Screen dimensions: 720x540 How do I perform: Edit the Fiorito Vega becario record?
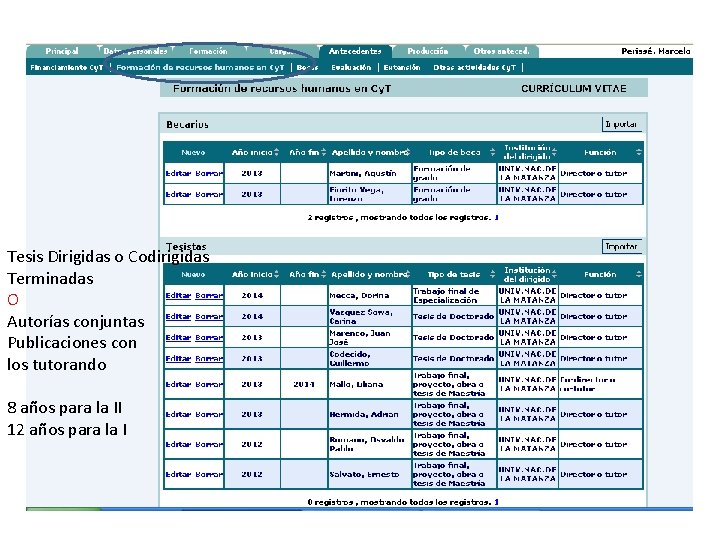(178, 195)
